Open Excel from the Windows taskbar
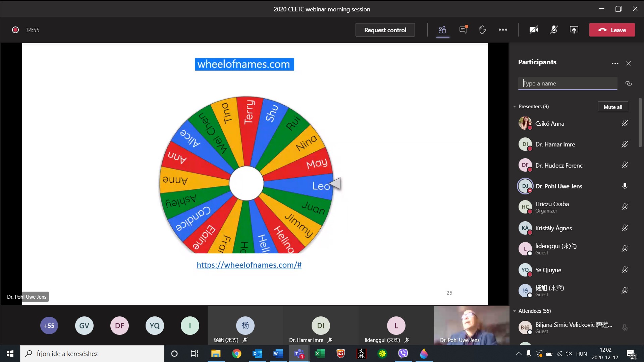Image resolution: width=644 pixels, height=362 pixels. tap(320, 354)
